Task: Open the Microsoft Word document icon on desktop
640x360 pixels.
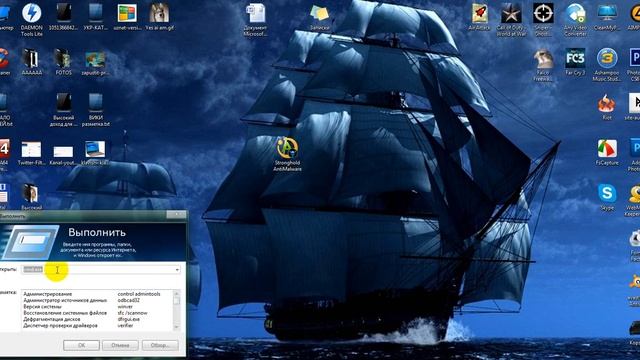Action: 256,19
